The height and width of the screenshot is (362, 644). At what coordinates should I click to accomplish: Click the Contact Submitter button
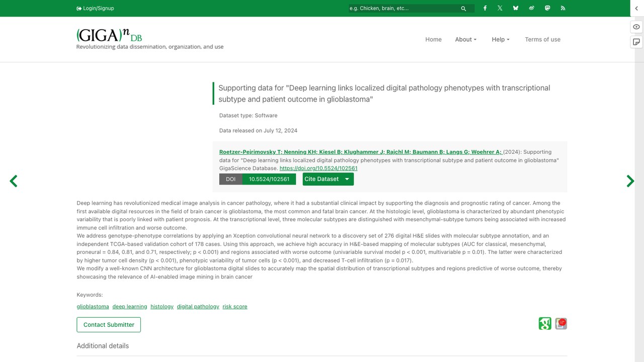[x=109, y=325]
